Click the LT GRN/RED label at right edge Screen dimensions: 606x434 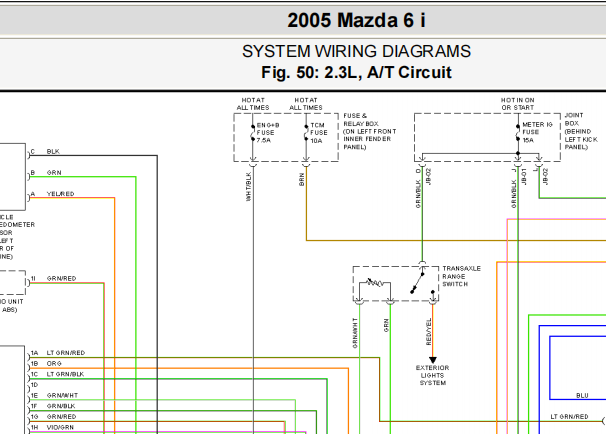(569, 417)
